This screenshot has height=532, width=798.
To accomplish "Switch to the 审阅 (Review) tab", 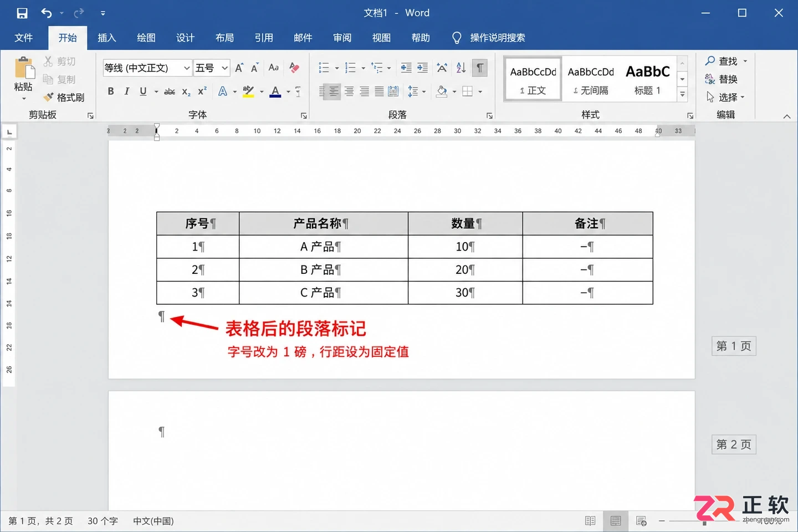I will (342, 38).
